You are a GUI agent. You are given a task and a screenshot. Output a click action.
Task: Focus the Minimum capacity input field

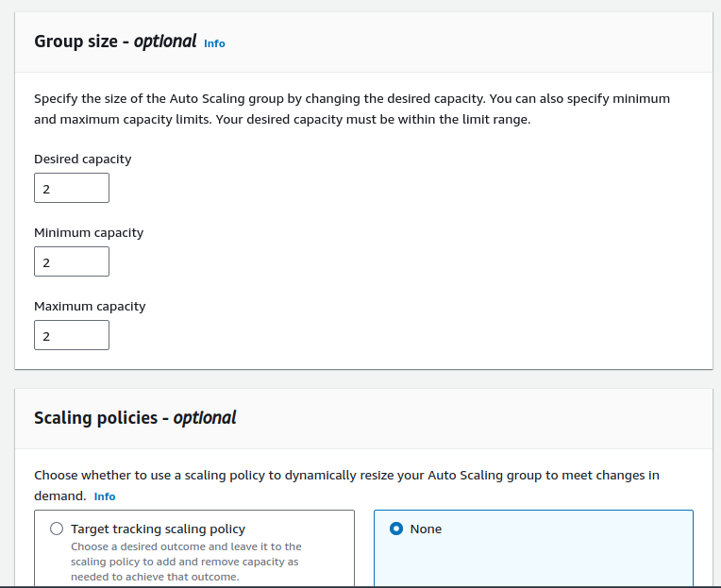pos(72,261)
